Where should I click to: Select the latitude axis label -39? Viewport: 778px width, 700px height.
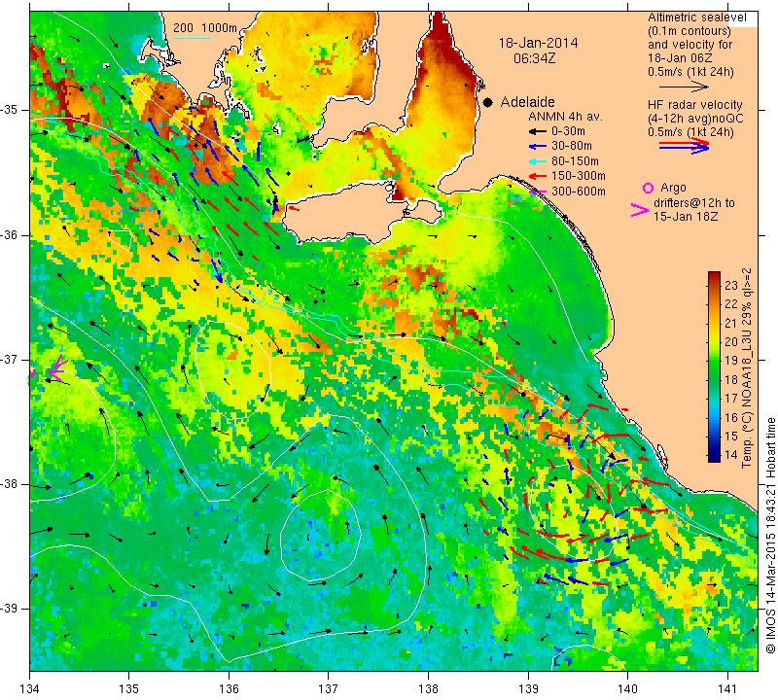tap(11, 609)
